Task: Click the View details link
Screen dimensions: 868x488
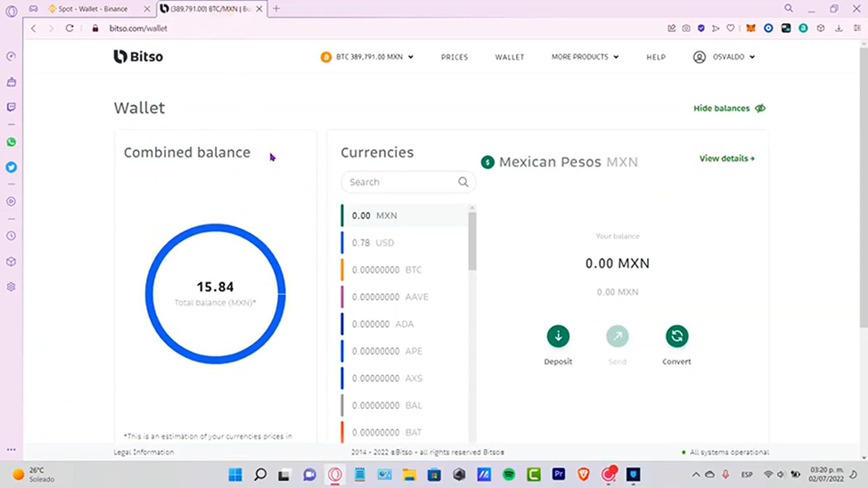Action: 726,159
